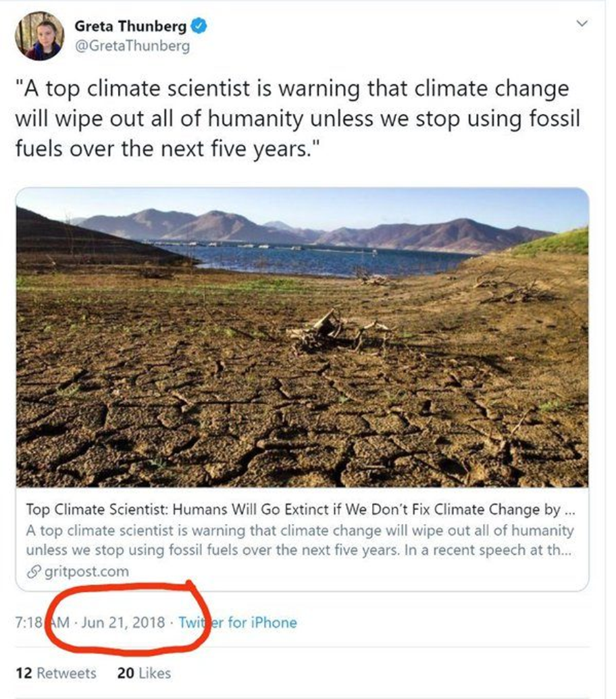Click the chain link icon beside gritpost.com
Screen dimensions: 616x699
tap(32, 571)
